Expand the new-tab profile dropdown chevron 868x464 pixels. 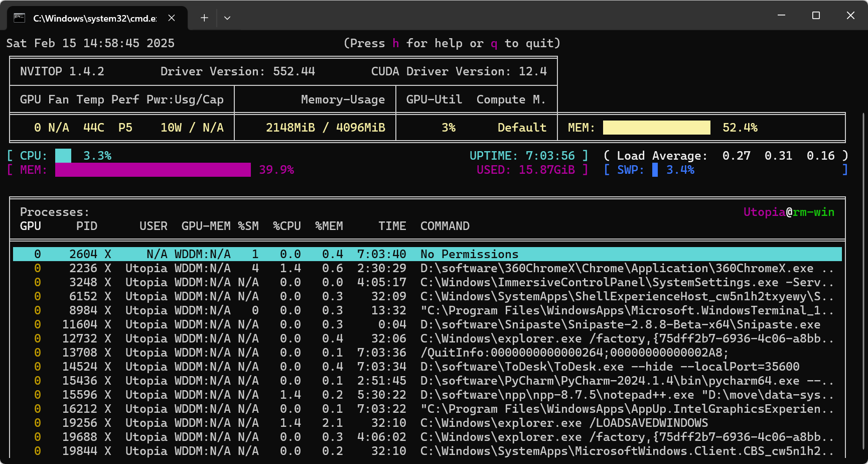click(227, 18)
